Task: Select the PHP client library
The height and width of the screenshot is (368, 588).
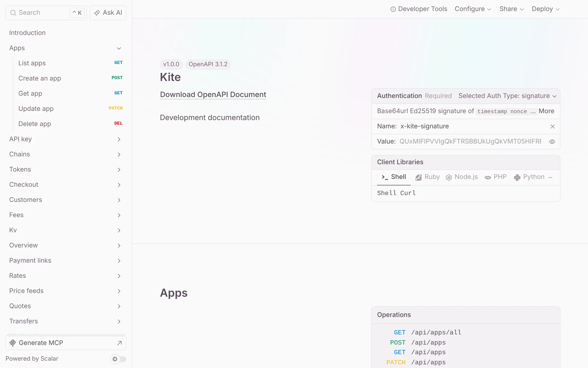Action: tap(495, 177)
